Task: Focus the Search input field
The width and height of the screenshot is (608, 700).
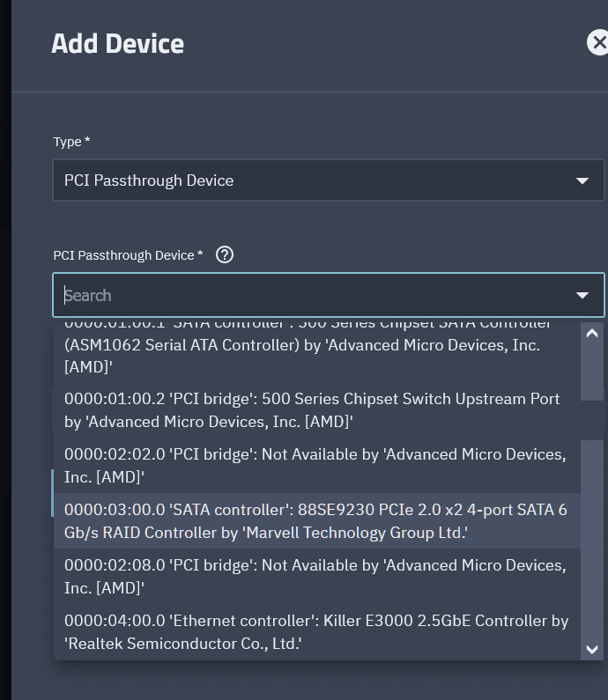Action: click(x=308, y=295)
